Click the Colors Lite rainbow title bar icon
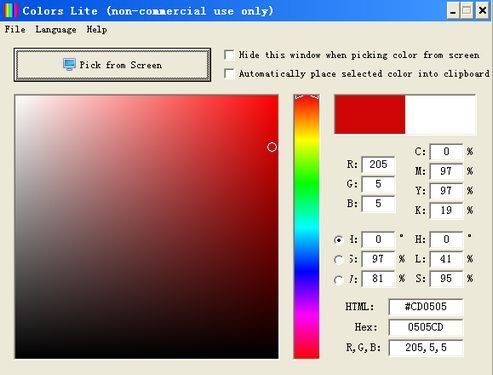 (11, 11)
